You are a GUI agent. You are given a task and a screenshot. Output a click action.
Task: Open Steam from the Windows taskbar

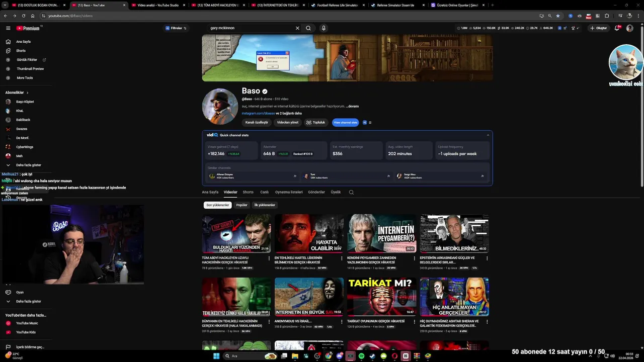[x=372, y=356]
